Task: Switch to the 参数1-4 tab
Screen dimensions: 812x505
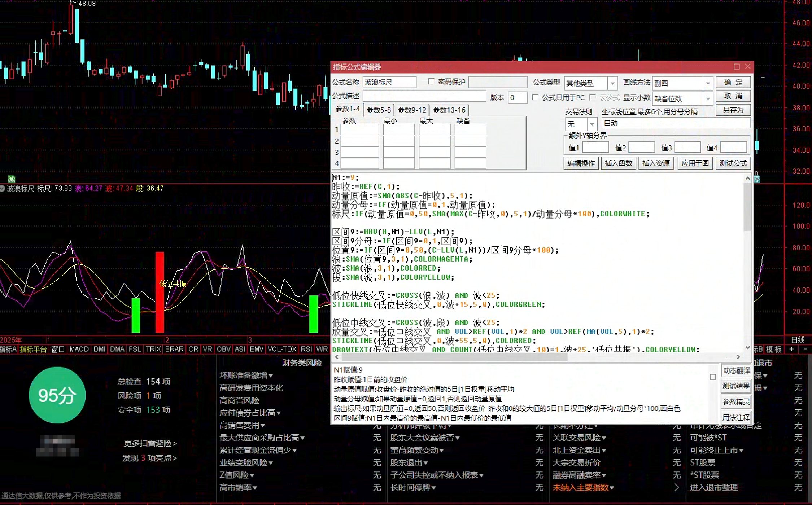Action: pos(348,109)
